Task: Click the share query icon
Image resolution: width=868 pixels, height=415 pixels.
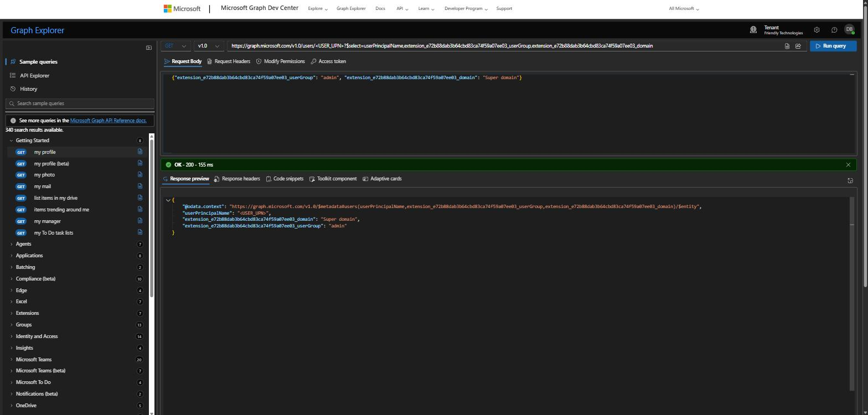Action: click(x=798, y=46)
